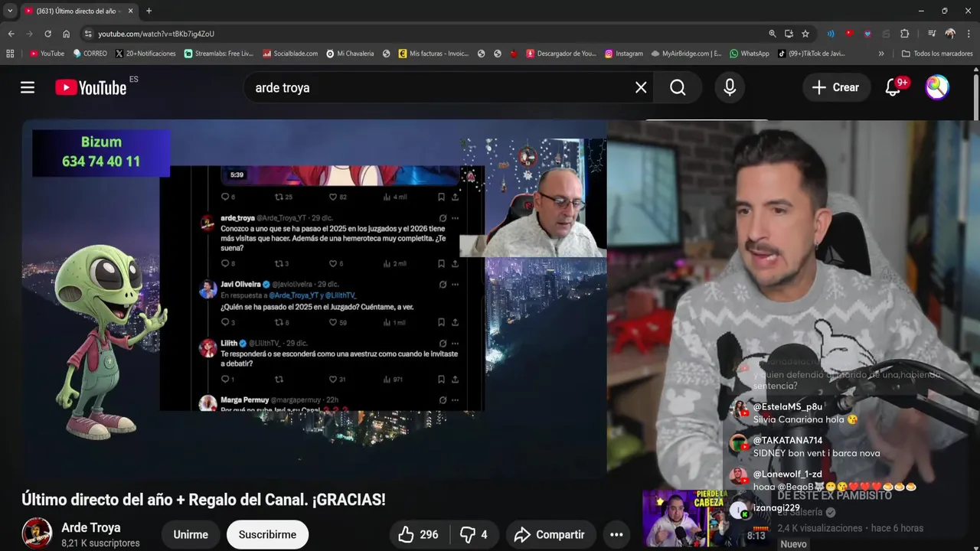This screenshot has width=980, height=551.
Task: Like the video with 296 likes
Action: click(x=418, y=534)
